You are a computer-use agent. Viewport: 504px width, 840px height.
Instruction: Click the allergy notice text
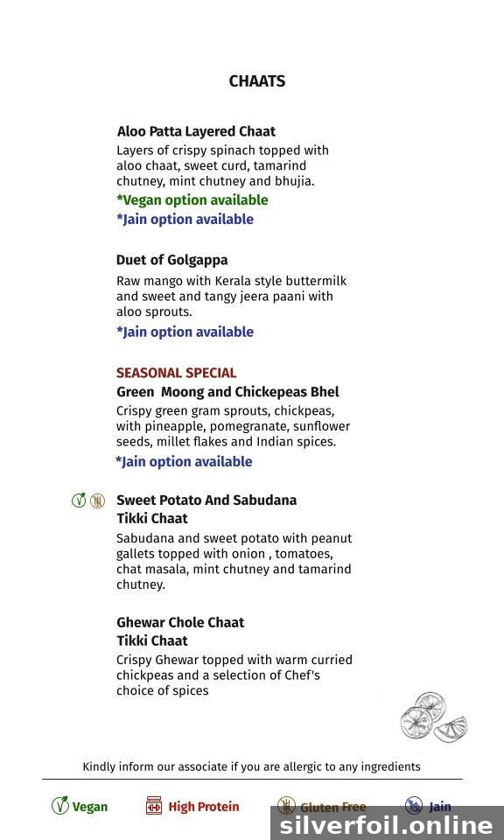tap(251, 766)
